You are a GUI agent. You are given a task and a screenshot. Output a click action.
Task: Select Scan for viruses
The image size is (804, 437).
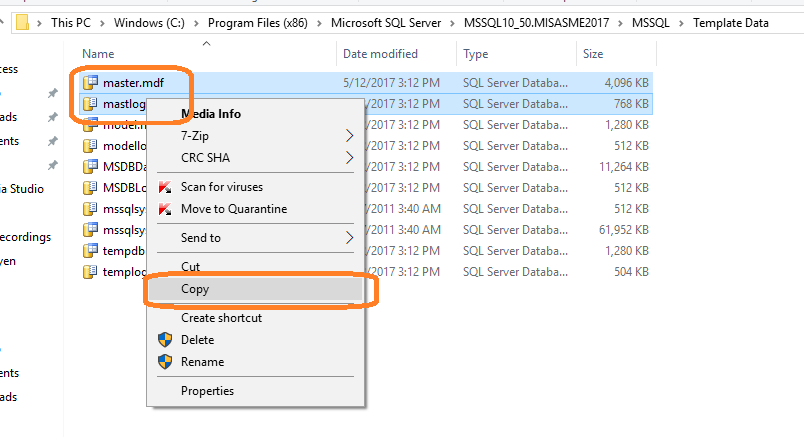coord(255,187)
